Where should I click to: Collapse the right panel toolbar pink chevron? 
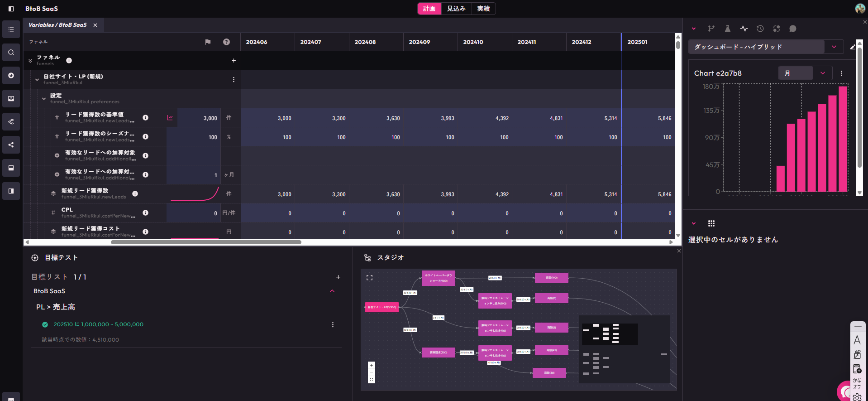tap(693, 29)
